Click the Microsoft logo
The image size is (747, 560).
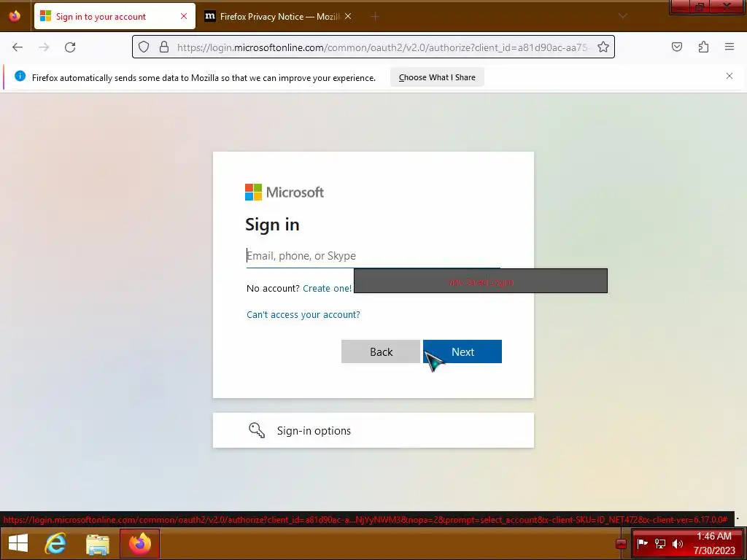[285, 192]
